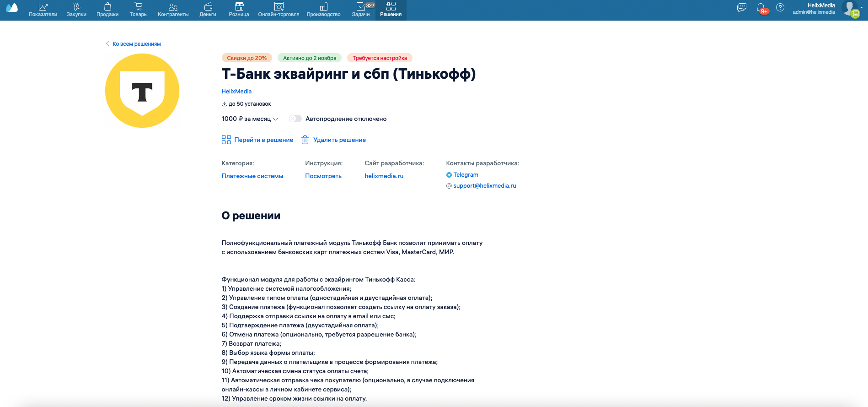The width and height of the screenshot is (868, 407).
Task: Open the Telegram contact link
Action: click(x=466, y=175)
